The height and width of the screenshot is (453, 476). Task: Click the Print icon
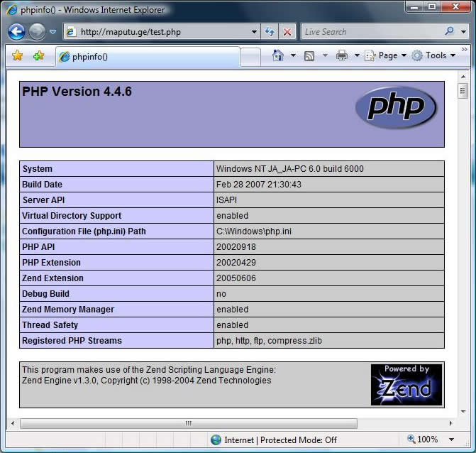(341, 55)
